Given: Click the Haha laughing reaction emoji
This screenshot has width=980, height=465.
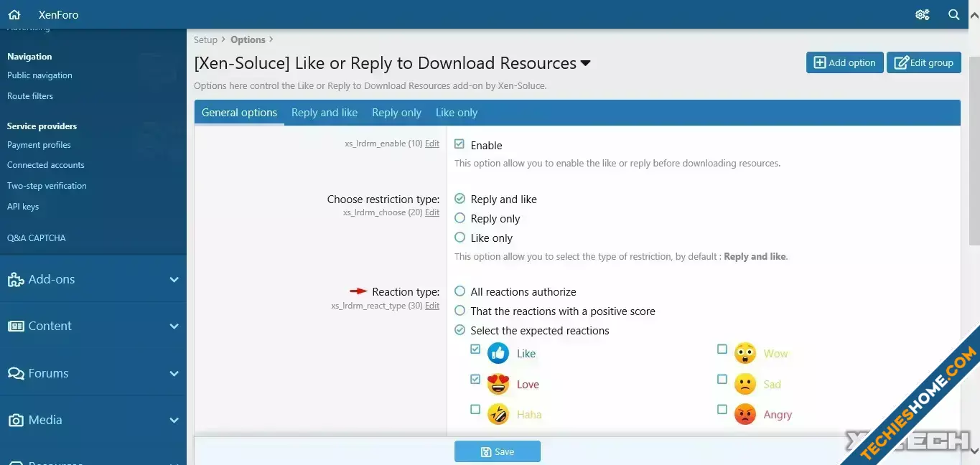Looking at the screenshot, I should [498, 414].
